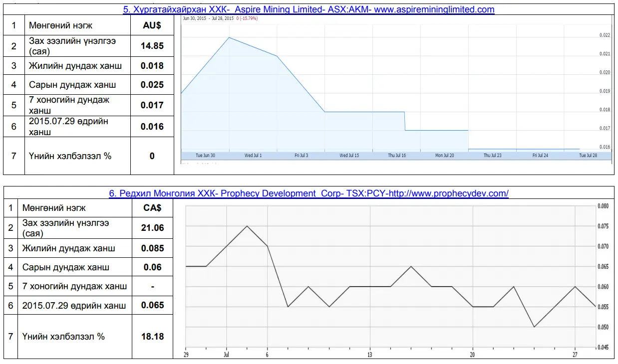Select market cap value 21.06
The image size is (618, 364).
click(x=152, y=228)
